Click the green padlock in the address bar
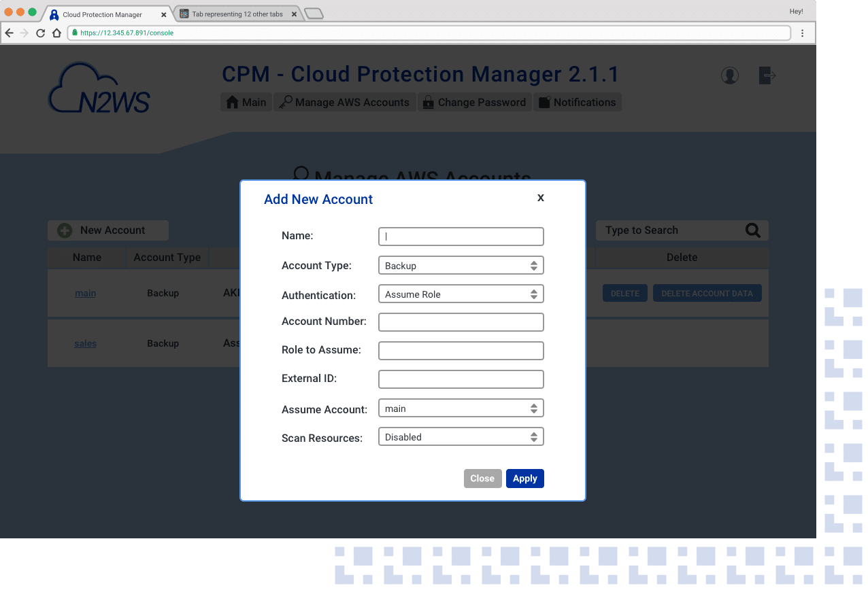The image size is (868, 590). tap(75, 33)
